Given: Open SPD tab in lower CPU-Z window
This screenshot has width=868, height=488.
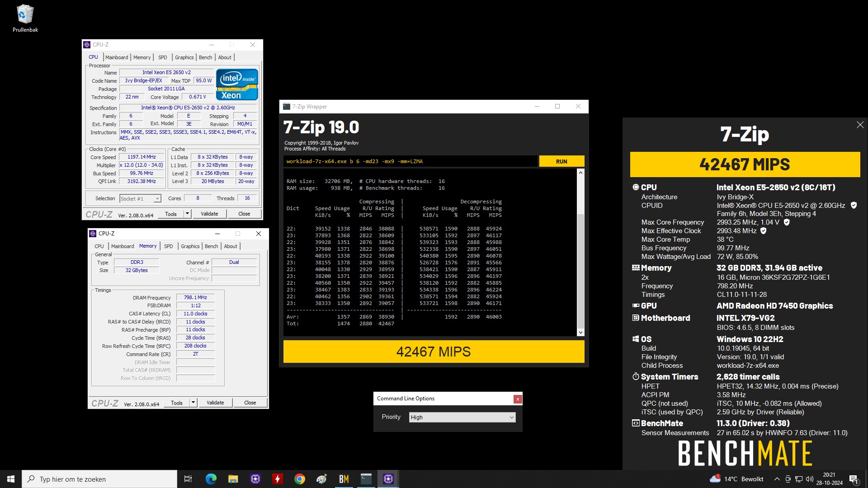Looking at the screenshot, I should 169,246.
